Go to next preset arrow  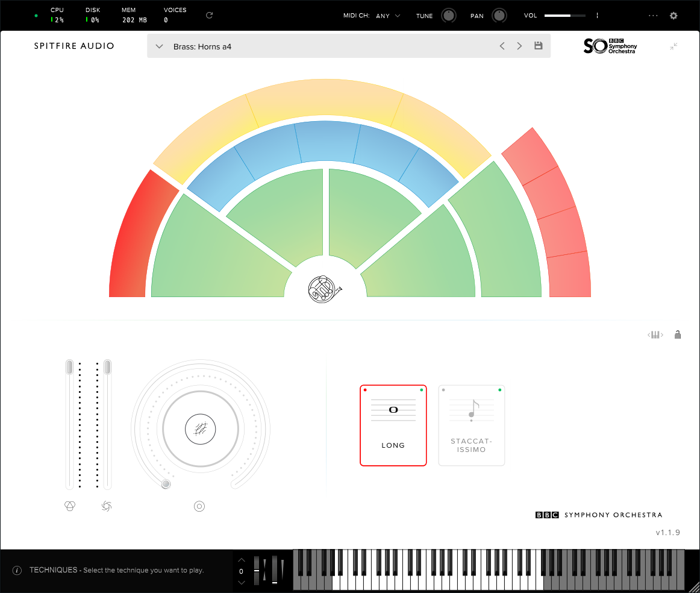[x=519, y=46]
